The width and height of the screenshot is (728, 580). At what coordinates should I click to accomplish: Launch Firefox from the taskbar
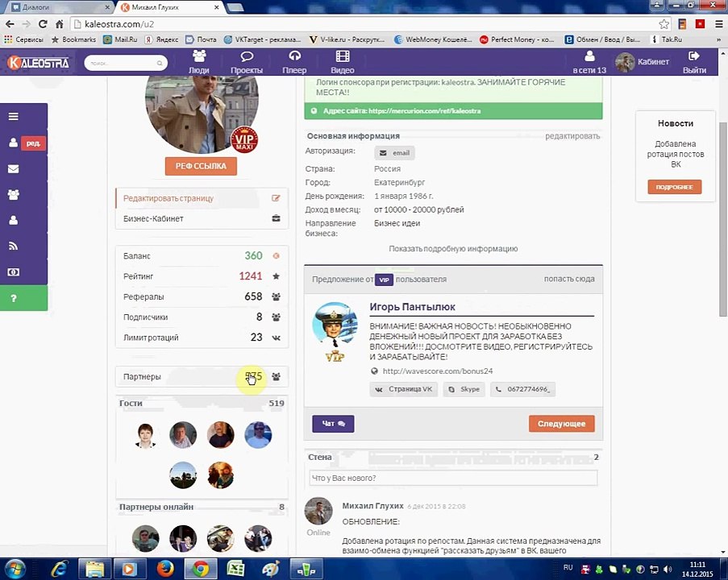pyautogui.click(x=164, y=569)
